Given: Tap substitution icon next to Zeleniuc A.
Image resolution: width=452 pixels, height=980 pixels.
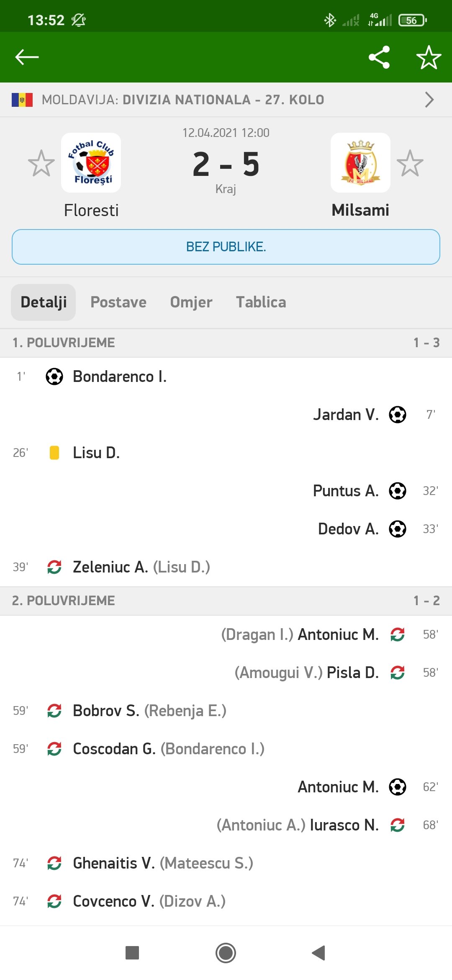Looking at the screenshot, I should 54,567.
